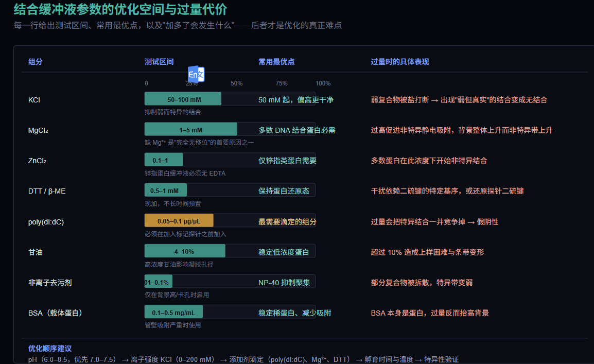Click the 75% scale axis label

pos(282,83)
